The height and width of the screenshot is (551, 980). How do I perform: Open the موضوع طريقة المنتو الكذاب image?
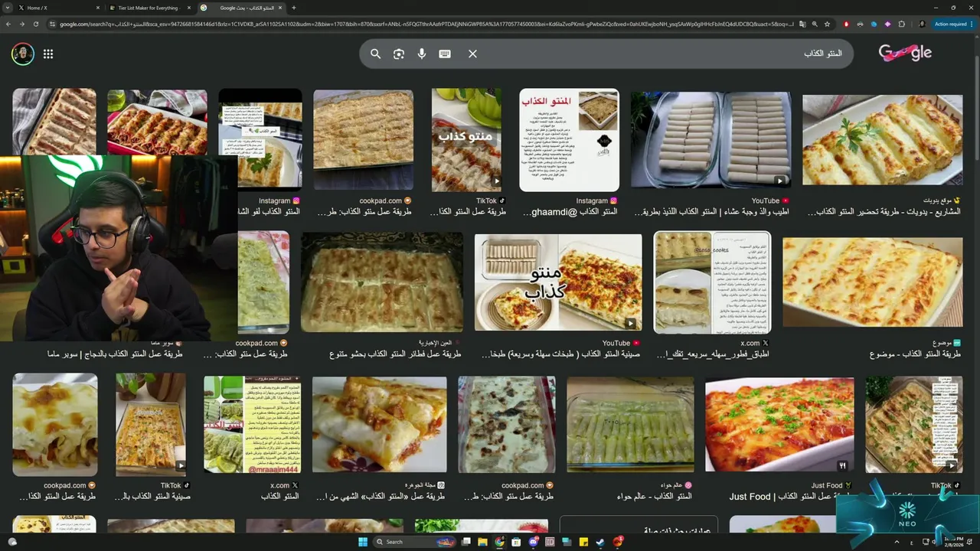click(872, 282)
